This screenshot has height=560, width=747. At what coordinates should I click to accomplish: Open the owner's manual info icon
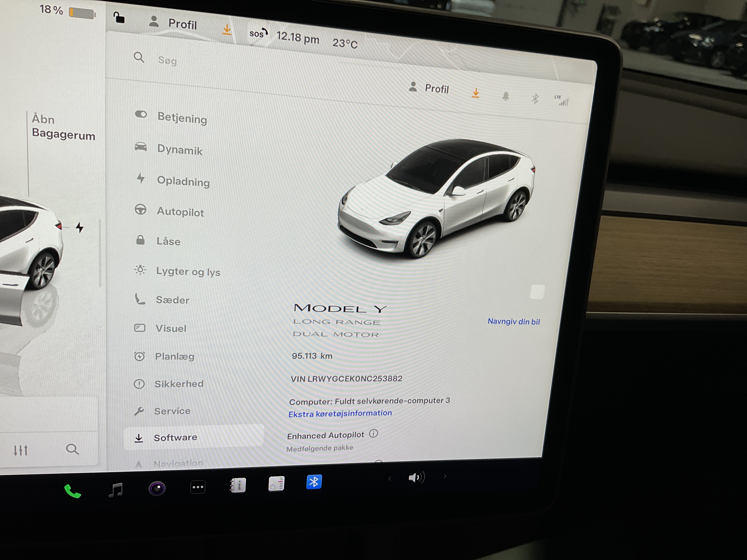pyautogui.click(x=238, y=485)
